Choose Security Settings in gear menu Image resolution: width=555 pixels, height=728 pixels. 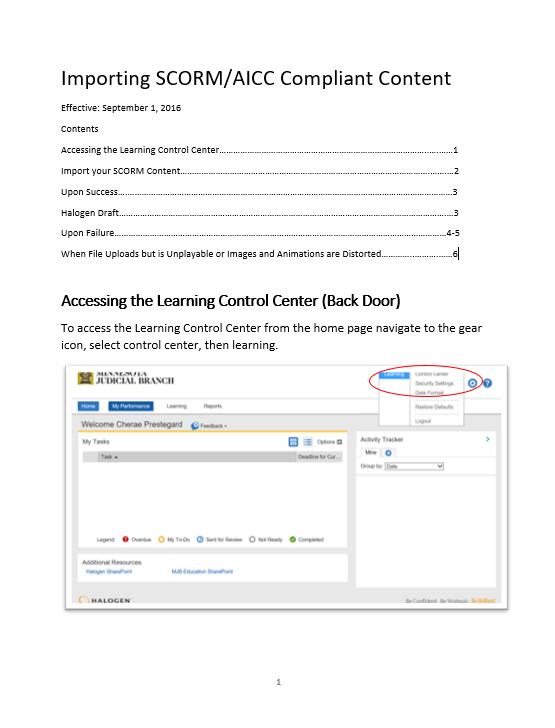[x=434, y=383]
